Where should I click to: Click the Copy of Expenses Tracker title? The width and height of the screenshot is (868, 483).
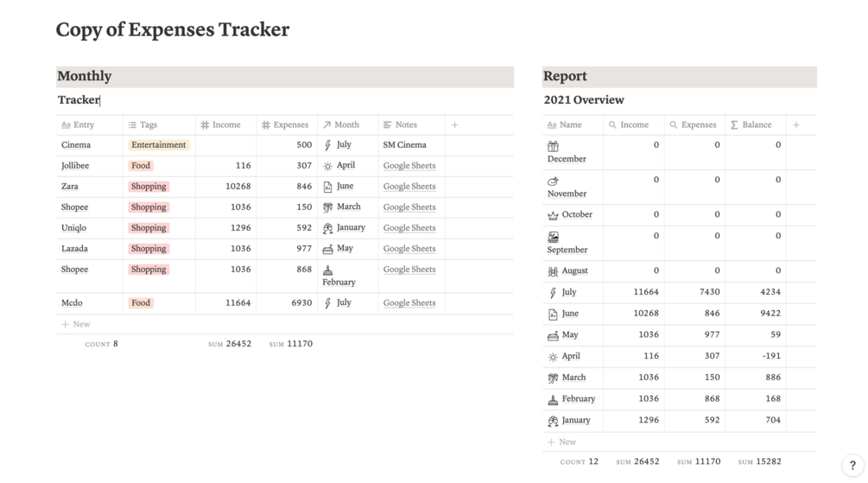[x=172, y=29]
